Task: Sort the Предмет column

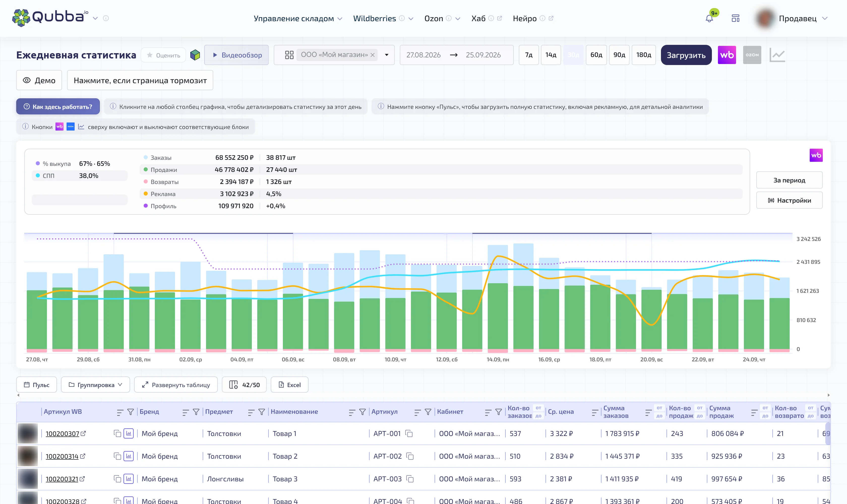Action: click(251, 412)
